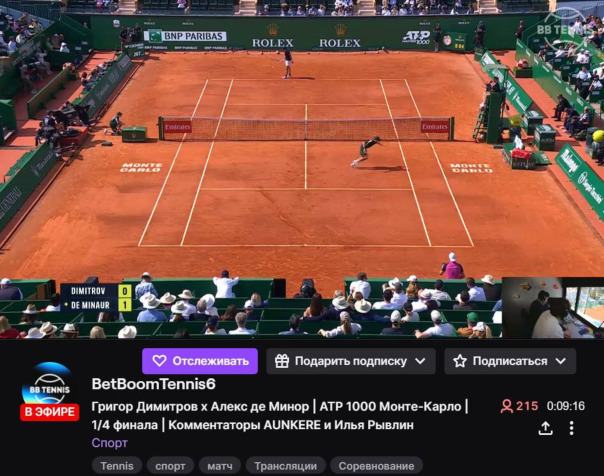This screenshot has width=604, height=476.
Task: Click the share upload icon
Action: pyautogui.click(x=545, y=428)
